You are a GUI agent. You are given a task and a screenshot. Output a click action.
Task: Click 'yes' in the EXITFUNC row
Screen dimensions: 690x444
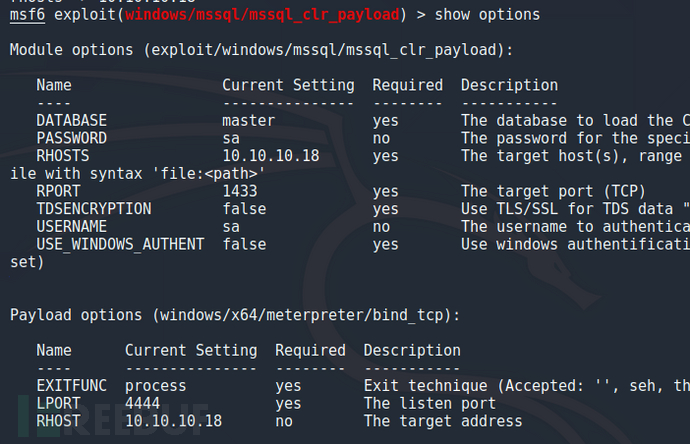point(288,387)
